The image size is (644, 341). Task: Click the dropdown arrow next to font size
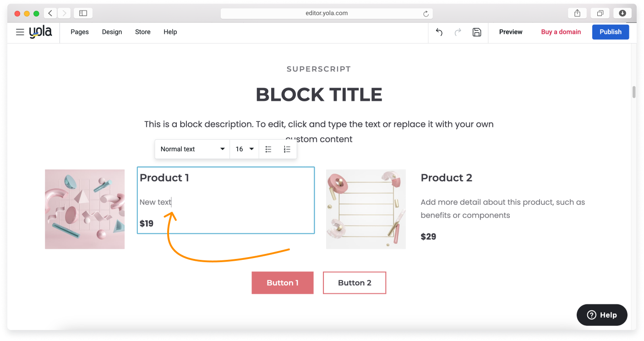[251, 149]
